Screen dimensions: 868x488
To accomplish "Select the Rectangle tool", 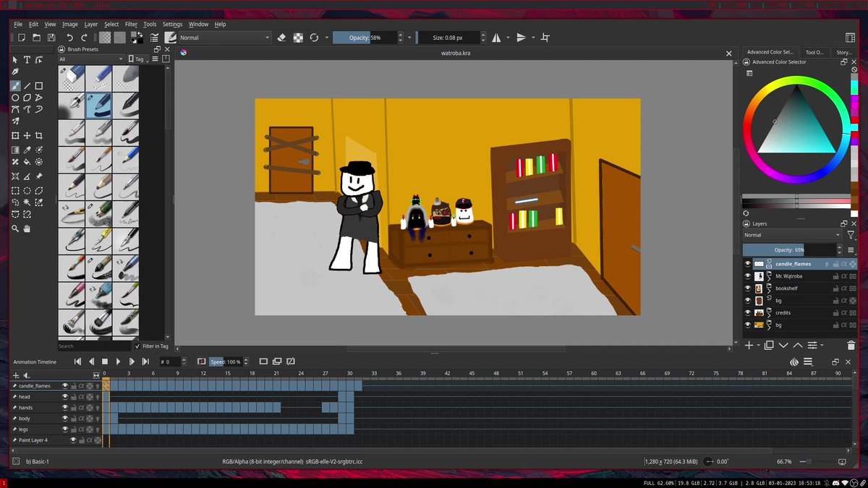I will 39,85.
